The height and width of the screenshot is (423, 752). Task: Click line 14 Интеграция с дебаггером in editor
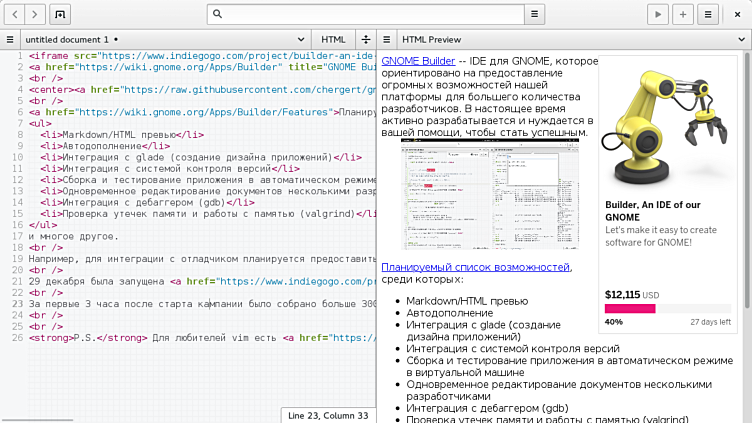click(147, 202)
